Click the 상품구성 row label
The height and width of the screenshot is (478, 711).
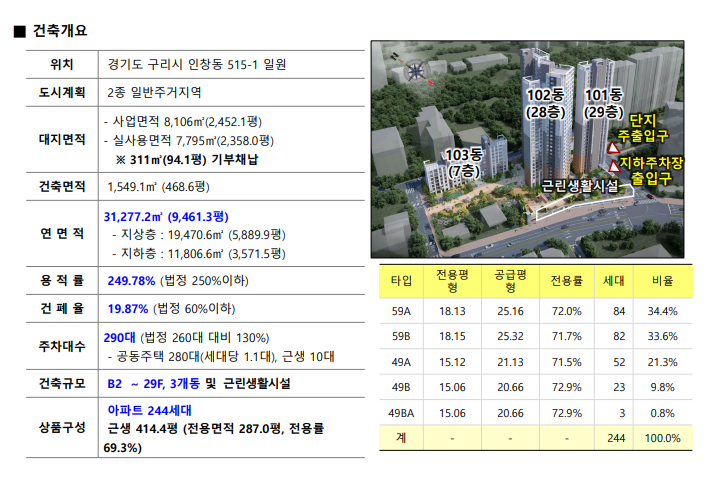[x=62, y=427]
